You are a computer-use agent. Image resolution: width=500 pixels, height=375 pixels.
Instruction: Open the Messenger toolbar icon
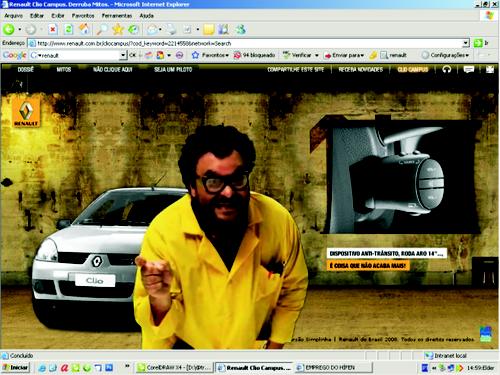point(240,29)
